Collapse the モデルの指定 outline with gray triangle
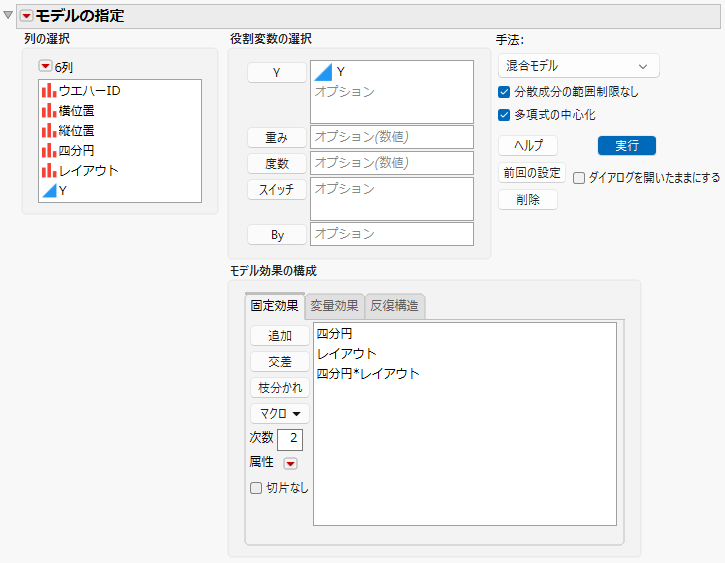This screenshot has width=725, height=563. click(x=8, y=15)
